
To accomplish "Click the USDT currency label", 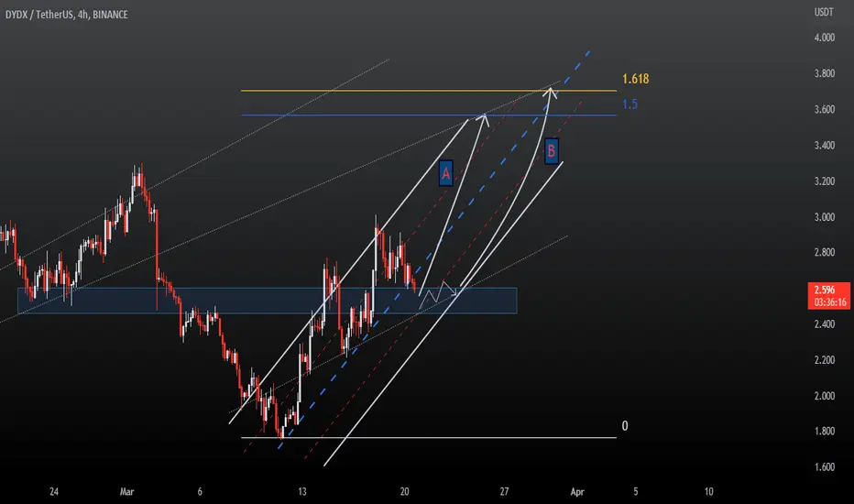I will pos(824,12).
